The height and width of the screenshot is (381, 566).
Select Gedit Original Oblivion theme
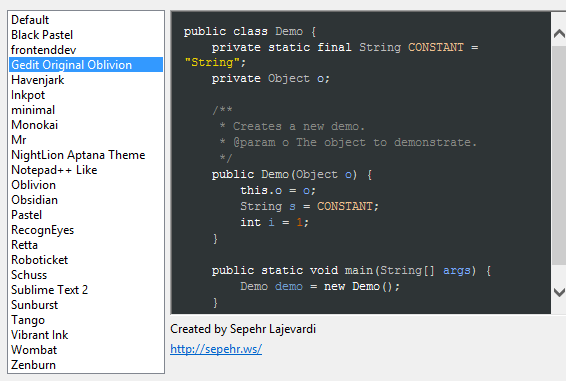(86, 65)
